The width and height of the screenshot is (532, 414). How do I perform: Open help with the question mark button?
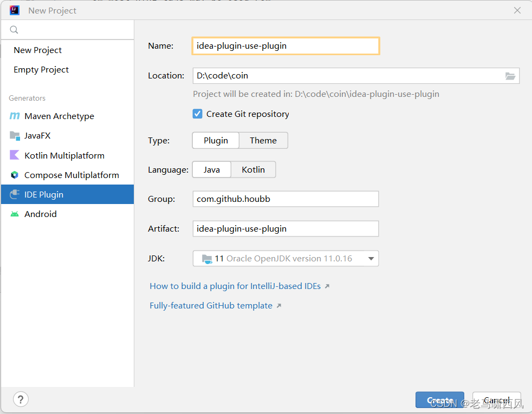21,399
